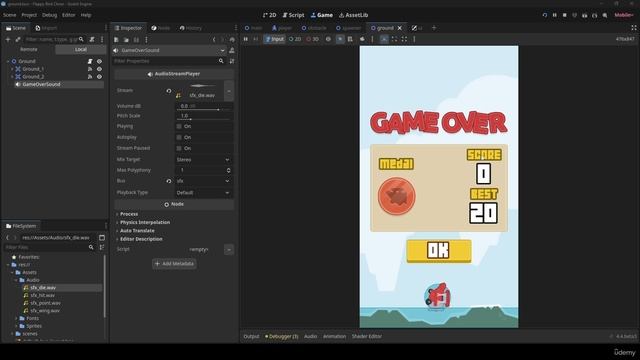Click the Max Polyphony stepper arrows

[x=229, y=170]
